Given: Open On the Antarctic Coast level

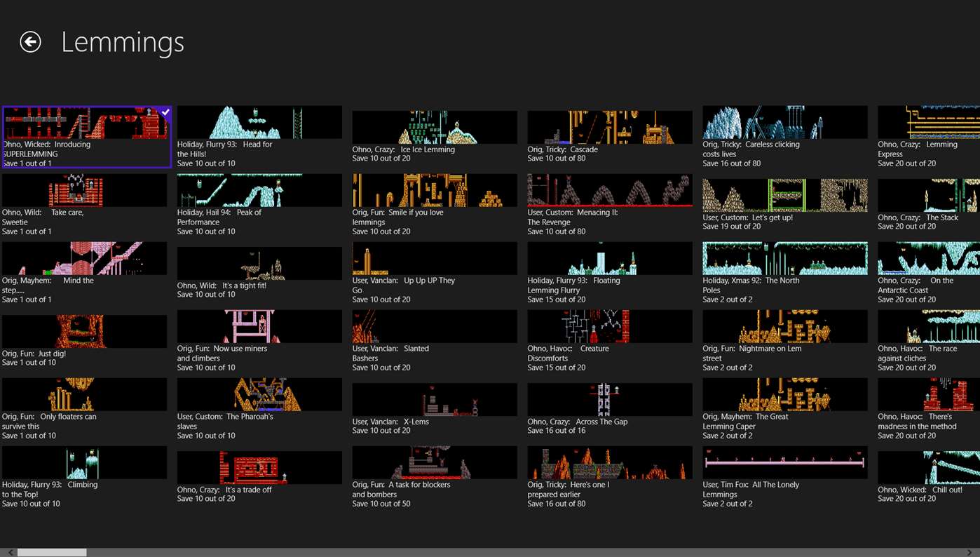Looking at the screenshot, I should [929, 273].
